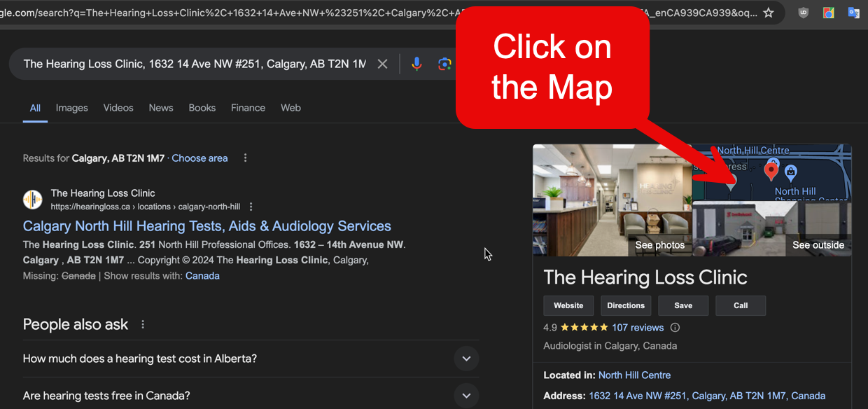Image resolution: width=868 pixels, height=409 pixels.
Task: Open 'Calgary North Hill Hearing Tests, Aids & Audiology Services'
Action: [x=207, y=226]
